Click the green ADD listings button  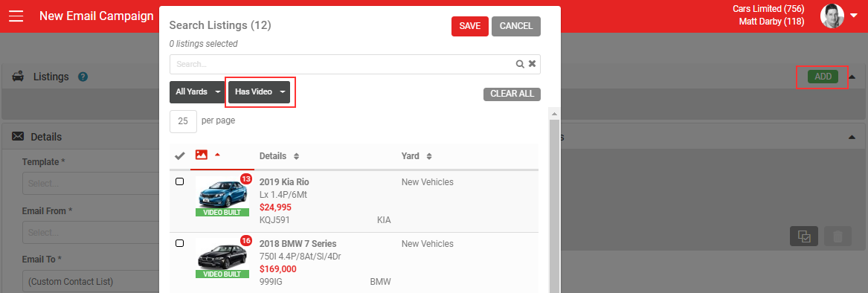coord(823,77)
